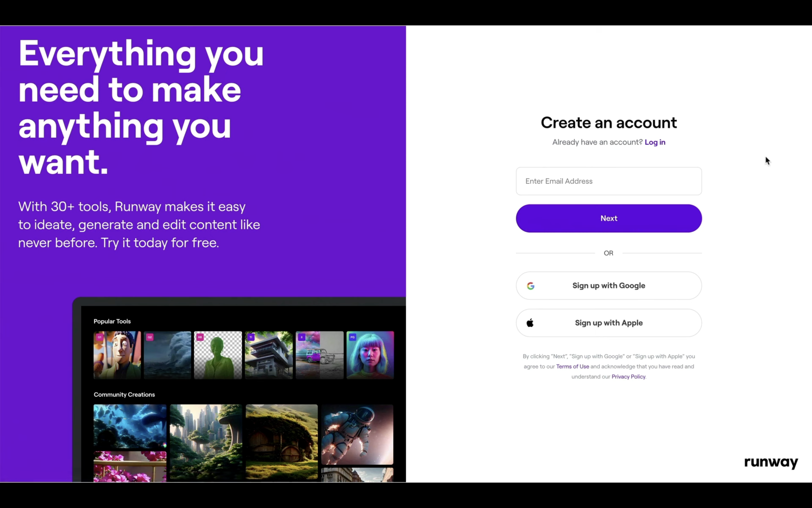This screenshot has width=812, height=508.
Task: Open the Terms of Use link
Action: (x=572, y=367)
